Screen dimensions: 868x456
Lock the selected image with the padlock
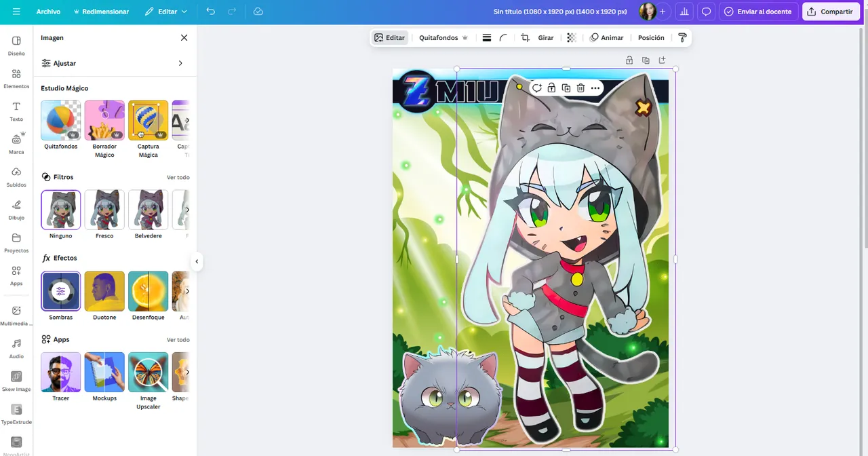[x=551, y=88]
